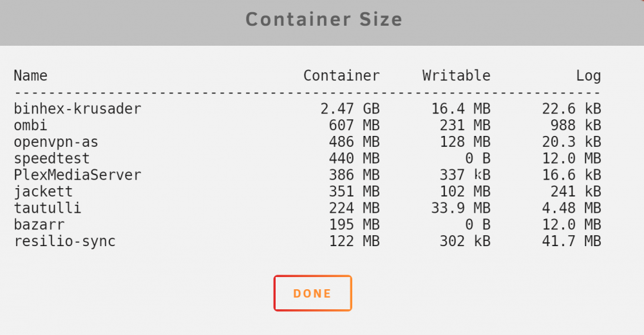Click the Writable column header
This screenshot has width=644, height=335.
457,75
